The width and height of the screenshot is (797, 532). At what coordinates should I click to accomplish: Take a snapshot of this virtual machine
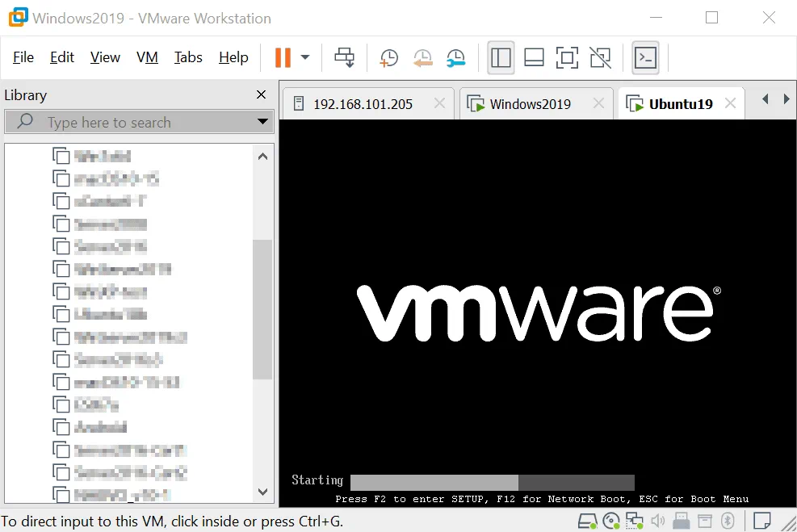pyautogui.click(x=388, y=57)
